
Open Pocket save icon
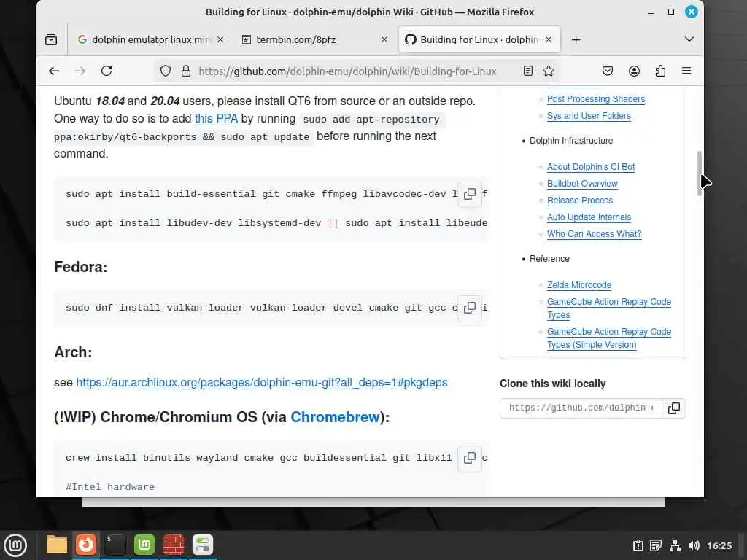[x=608, y=71]
